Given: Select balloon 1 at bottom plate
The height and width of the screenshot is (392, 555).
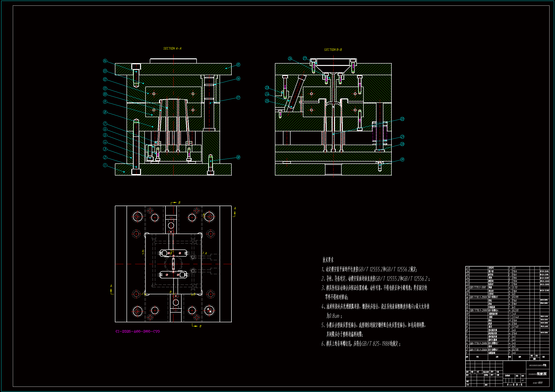Looking at the screenshot, I should coord(105,165).
